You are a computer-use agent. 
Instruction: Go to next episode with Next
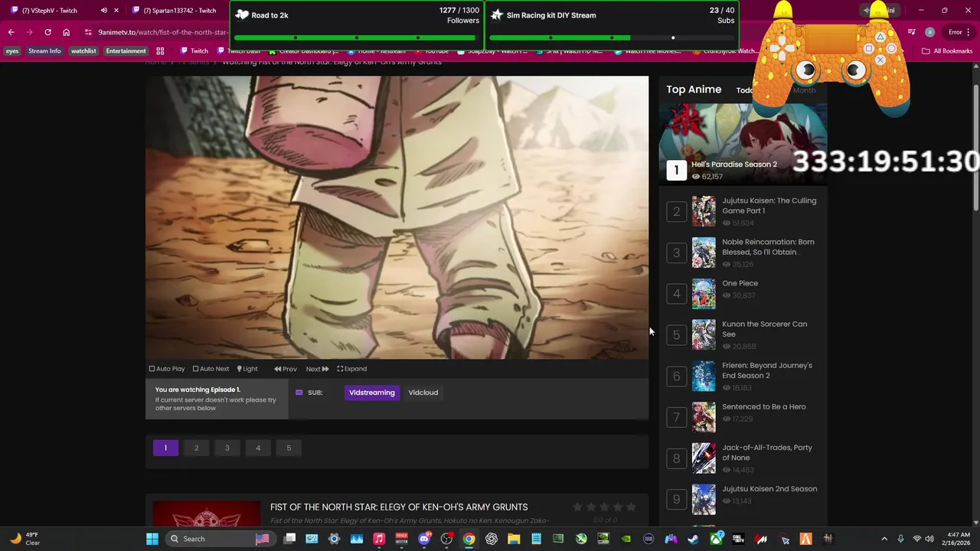[x=317, y=369]
